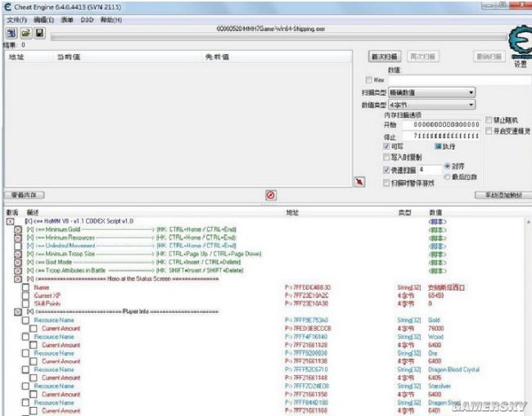The height and width of the screenshot is (416, 532).
Task: Toggle the HoMM VII CODEX Script checkbox
Action: tap(10, 221)
